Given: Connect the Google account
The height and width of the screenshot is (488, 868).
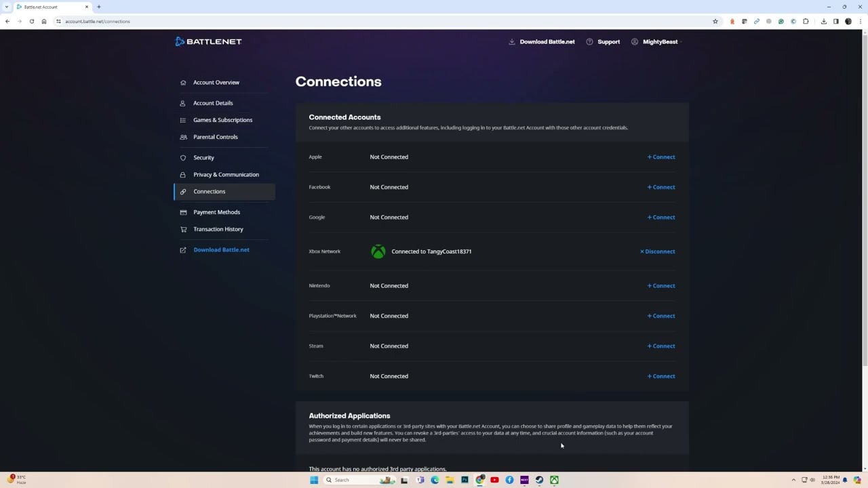Looking at the screenshot, I should 661,218.
